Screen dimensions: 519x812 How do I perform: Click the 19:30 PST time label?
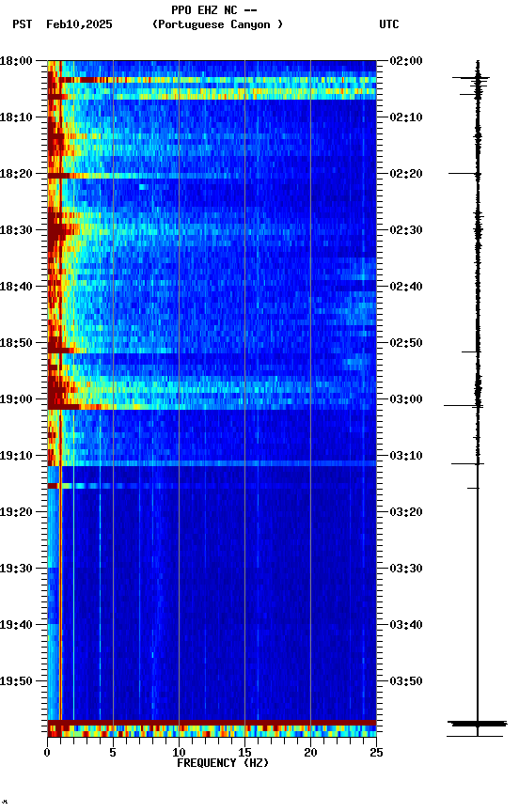pos(16,569)
